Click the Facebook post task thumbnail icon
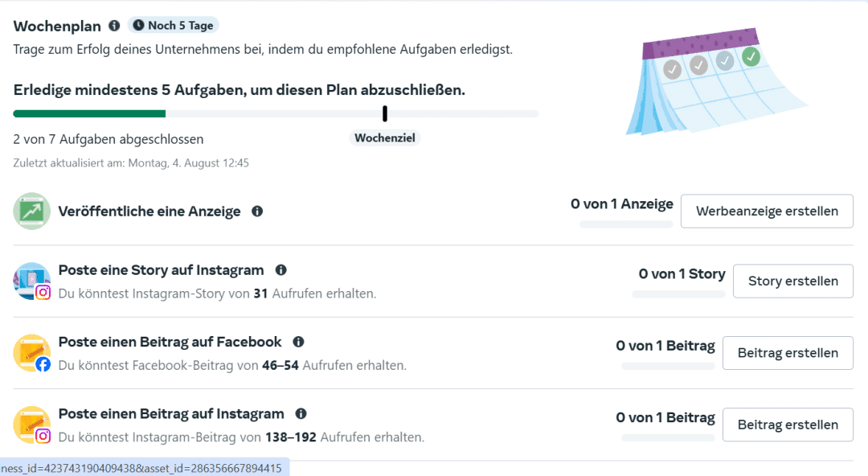The image size is (868, 476). 32,353
